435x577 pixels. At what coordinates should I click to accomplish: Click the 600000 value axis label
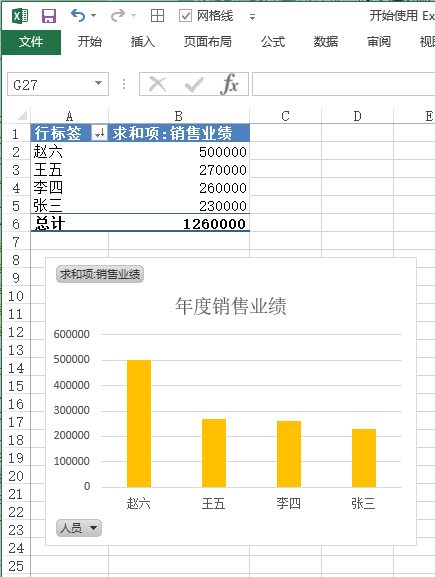71,334
